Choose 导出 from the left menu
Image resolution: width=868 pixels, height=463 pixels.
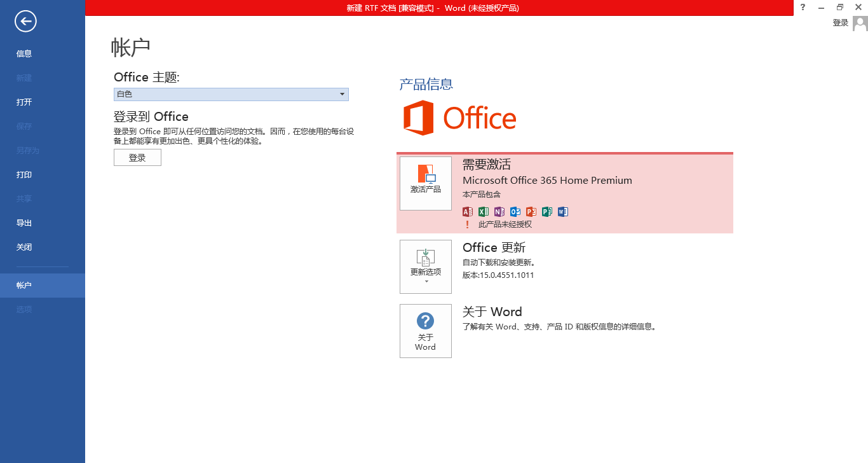(24, 223)
